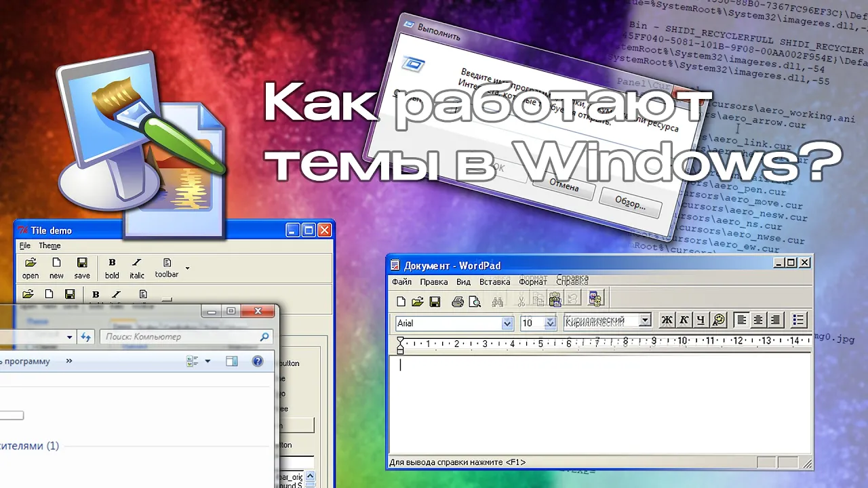Select center alignment in WordPad format bar
This screenshot has height=488, width=868.
[x=758, y=321]
